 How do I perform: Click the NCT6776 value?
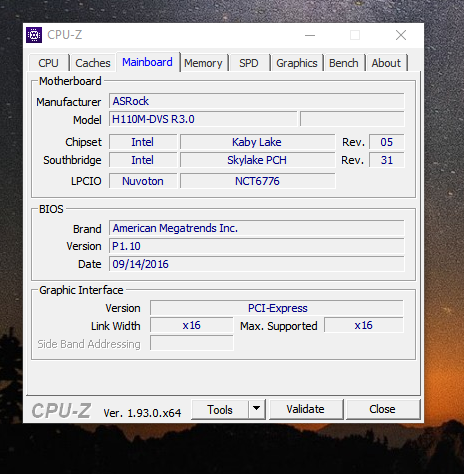(x=257, y=181)
